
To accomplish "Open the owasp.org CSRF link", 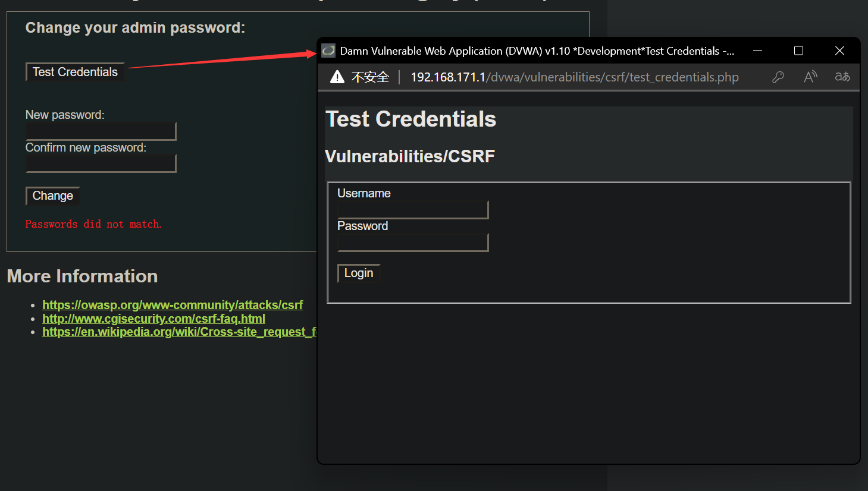I will click(x=173, y=305).
